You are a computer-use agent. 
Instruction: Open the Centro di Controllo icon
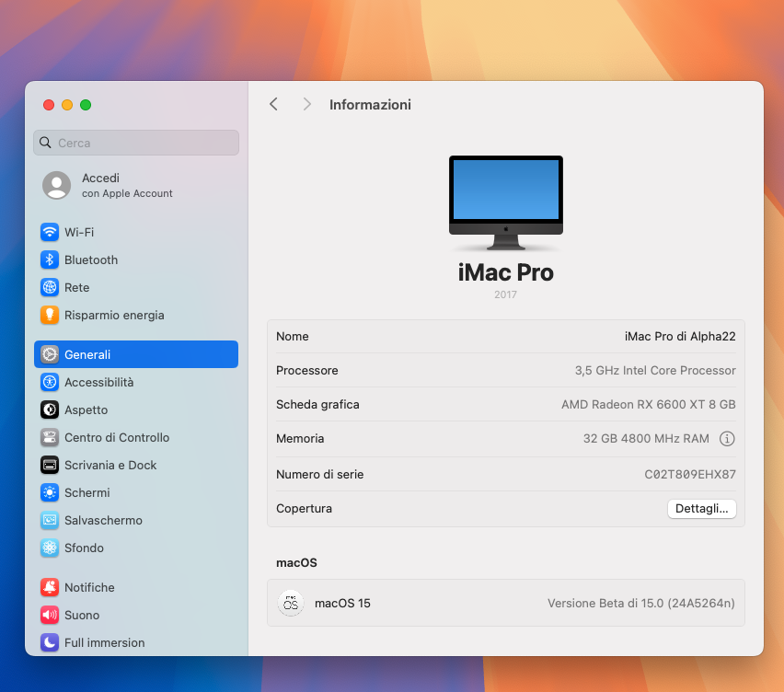click(50, 437)
